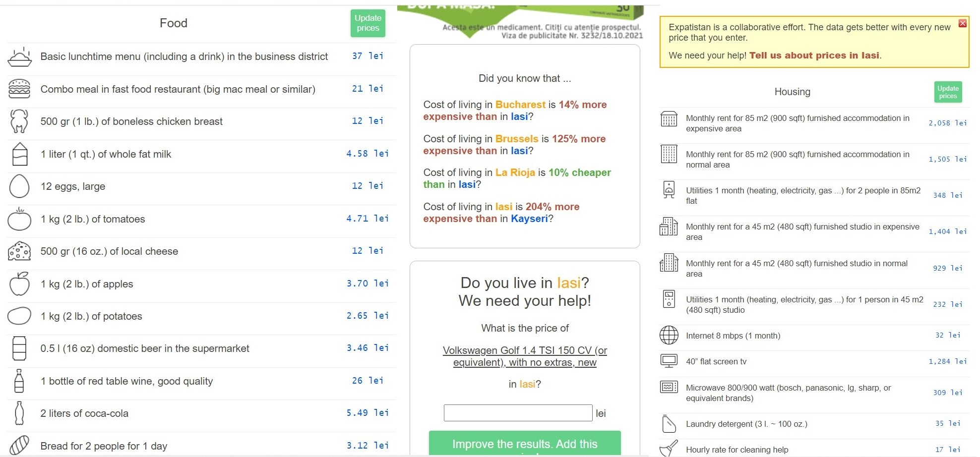The height and width of the screenshot is (457, 980).
Task: Click the 37 lei lunchtime menu price
Action: [x=367, y=56]
